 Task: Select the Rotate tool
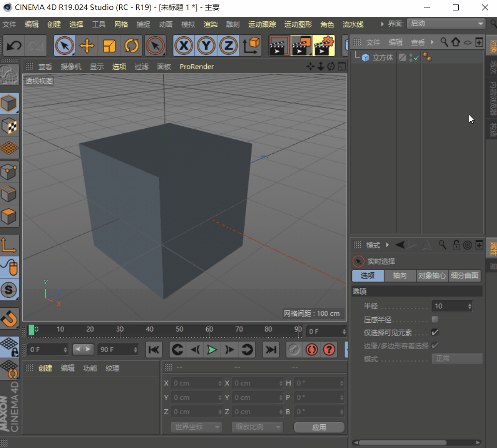[x=132, y=46]
